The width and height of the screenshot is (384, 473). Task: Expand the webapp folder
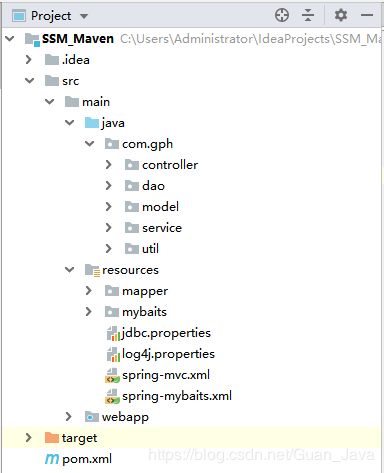[68, 417]
